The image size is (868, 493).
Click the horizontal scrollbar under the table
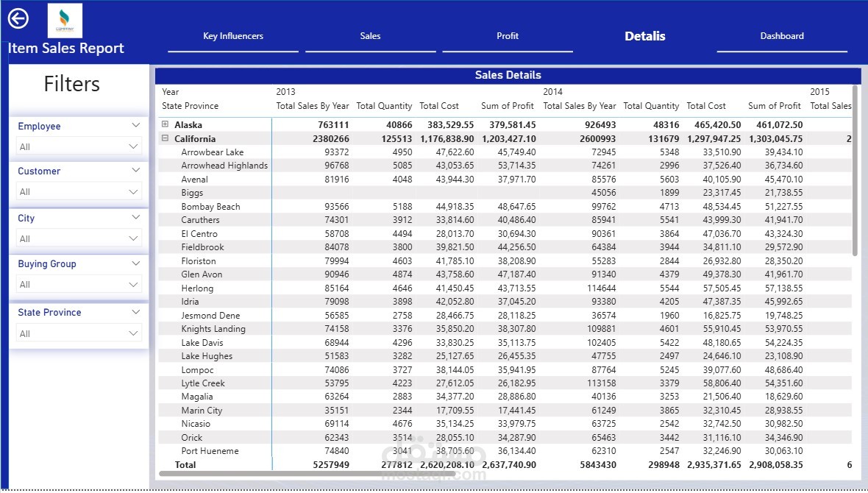click(x=307, y=474)
